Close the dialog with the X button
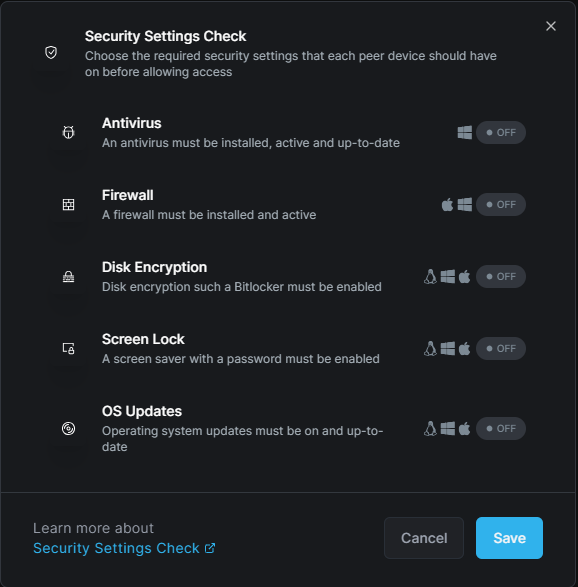578x587 pixels. [x=551, y=26]
